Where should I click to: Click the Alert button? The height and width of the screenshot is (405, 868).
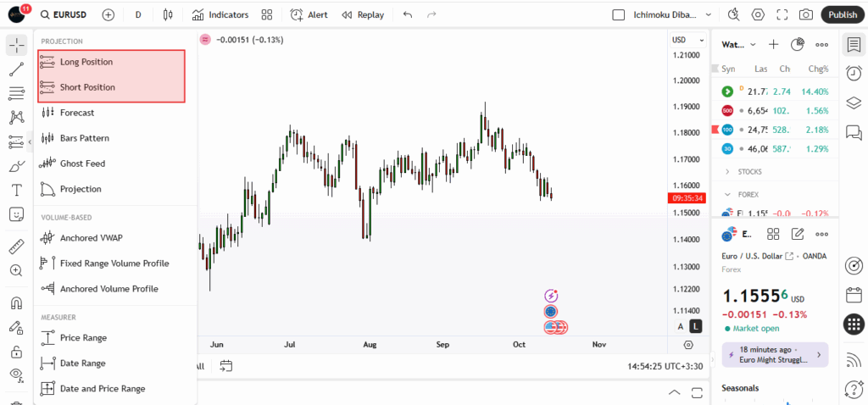pyautogui.click(x=309, y=14)
